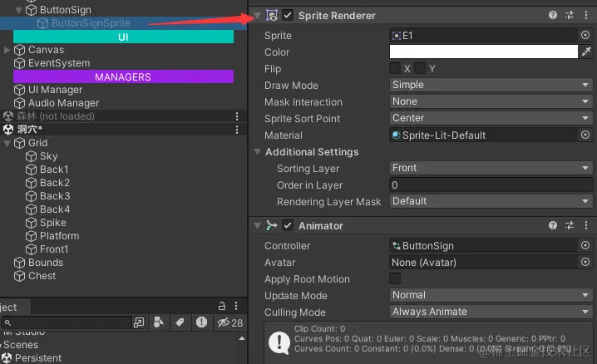Select Back1 object in hierarchy
The height and width of the screenshot is (364, 597).
click(x=54, y=170)
